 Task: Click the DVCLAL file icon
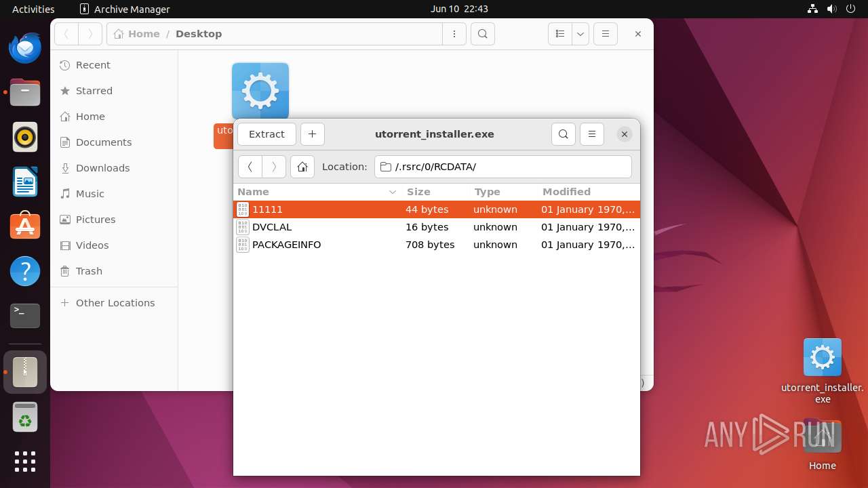243,227
